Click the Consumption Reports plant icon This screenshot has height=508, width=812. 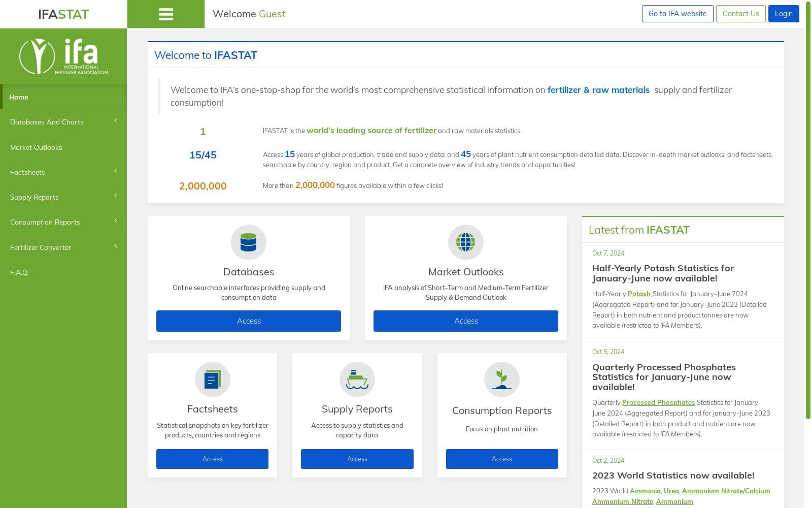501,379
